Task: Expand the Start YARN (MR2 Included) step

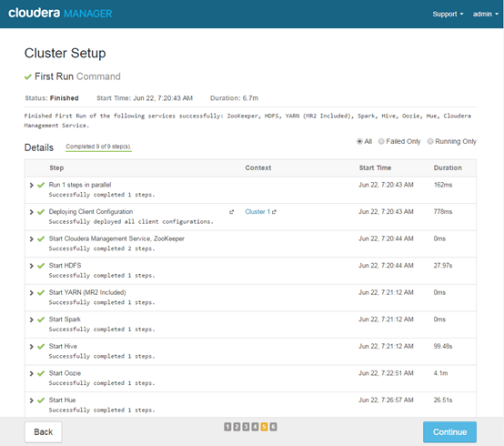Action: click(32, 293)
